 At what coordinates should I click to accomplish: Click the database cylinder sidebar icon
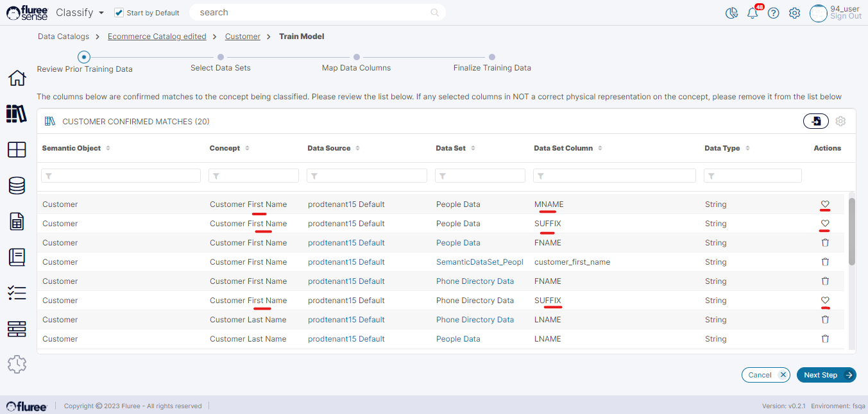[x=17, y=186]
